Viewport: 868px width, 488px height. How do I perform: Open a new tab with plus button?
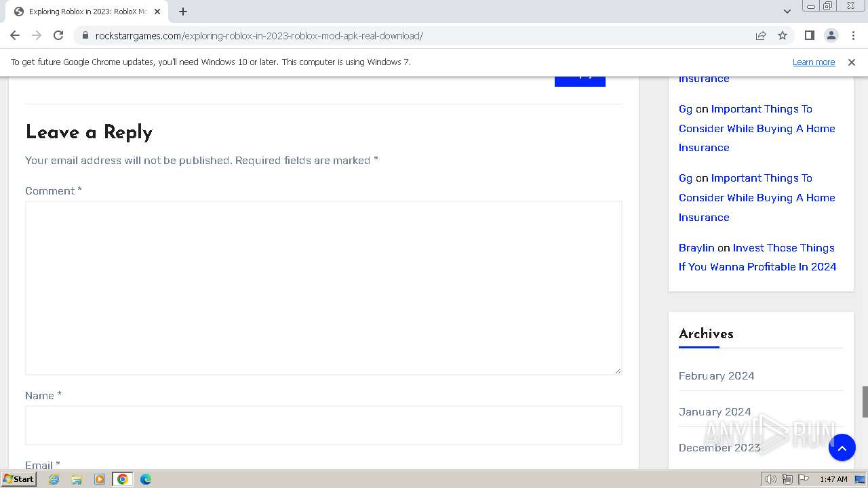tap(183, 12)
